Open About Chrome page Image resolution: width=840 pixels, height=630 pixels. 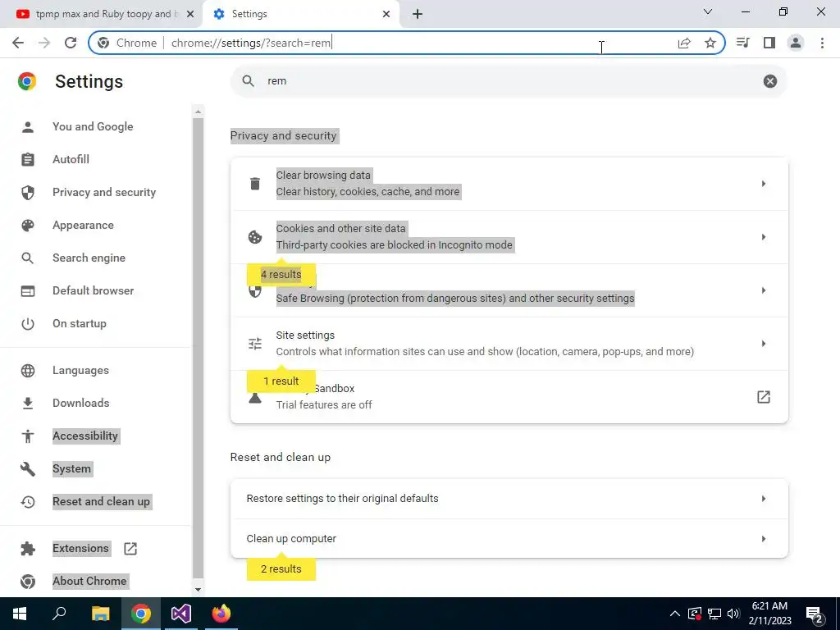pyautogui.click(x=89, y=582)
